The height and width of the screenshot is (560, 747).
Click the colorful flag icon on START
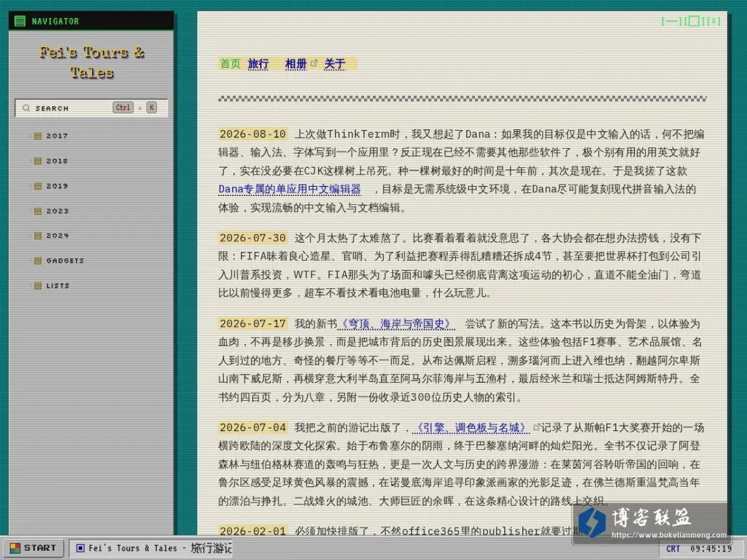coord(14,548)
